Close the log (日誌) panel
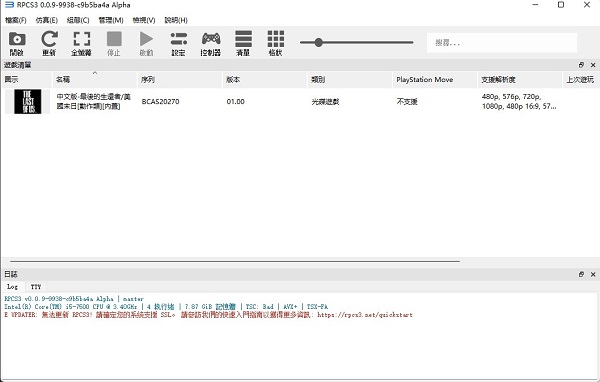The image size is (600, 382). (x=593, y=274)
